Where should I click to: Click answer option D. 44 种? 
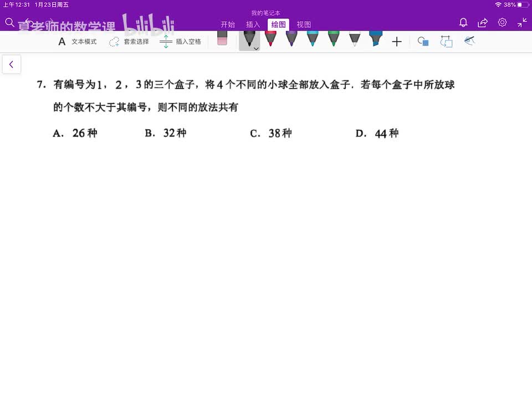point(377,134)
